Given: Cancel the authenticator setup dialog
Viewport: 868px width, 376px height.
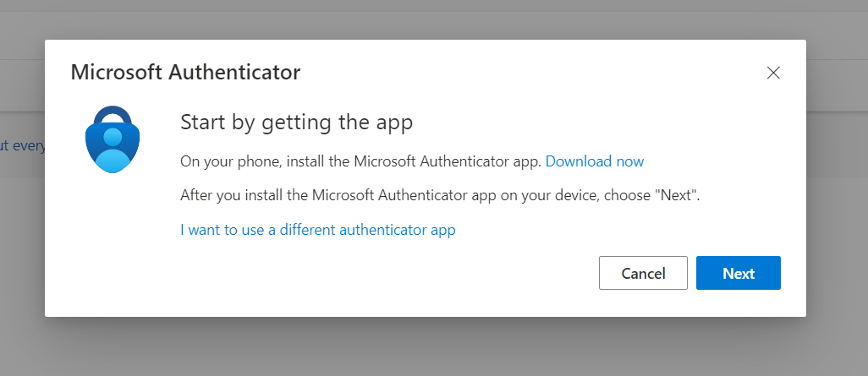Looking at the screenshot, I should tap(643, 273).
